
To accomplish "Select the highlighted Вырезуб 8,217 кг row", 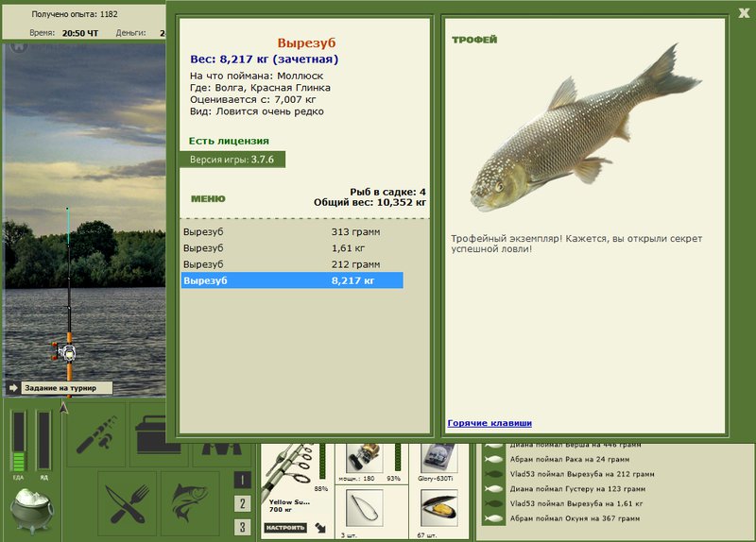I will click(292, 280).
